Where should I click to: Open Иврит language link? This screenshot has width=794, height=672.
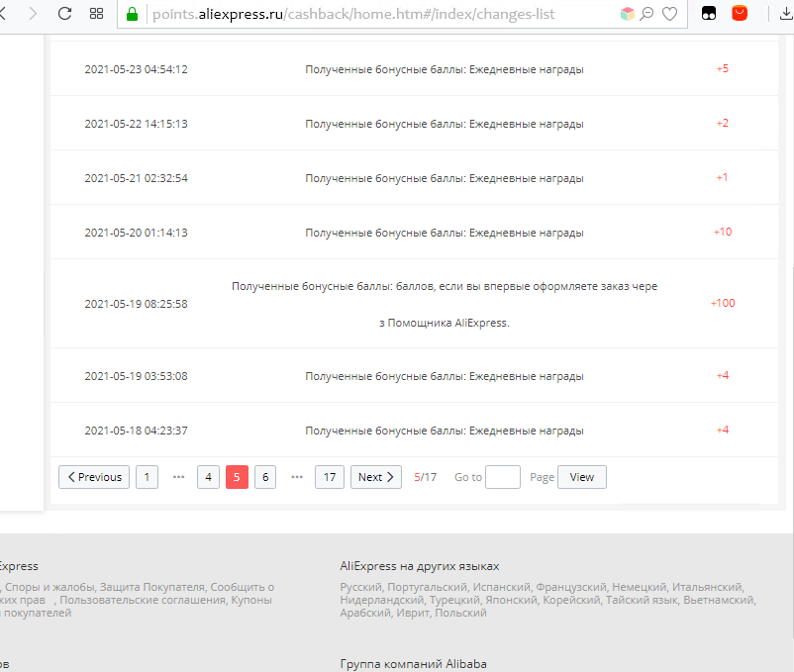click(413, 613)
